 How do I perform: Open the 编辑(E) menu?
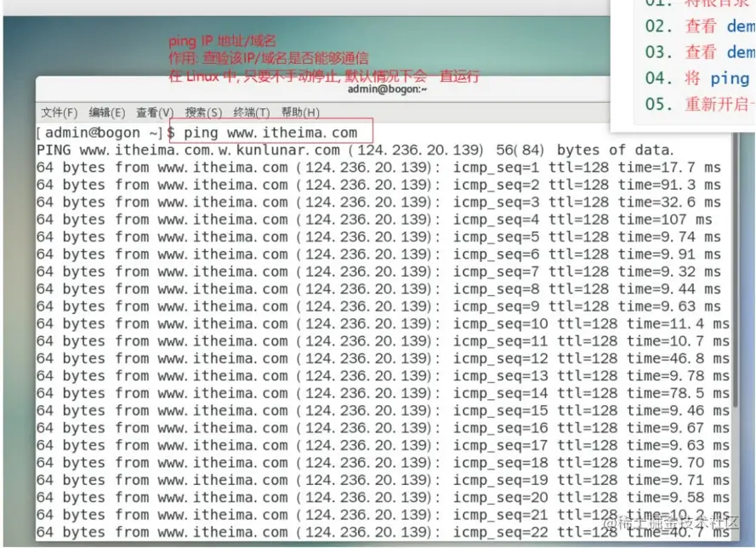coord(107,112)
